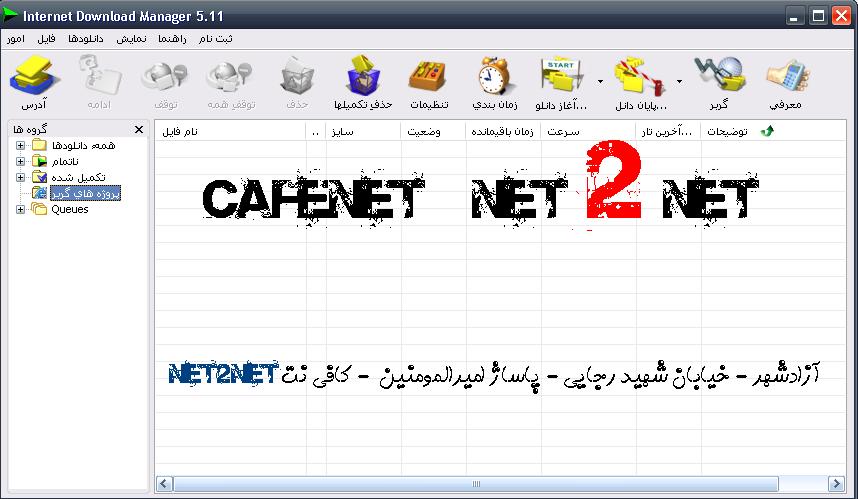Viewport: 858px width, 499px height.
Task: Open the راهنما menu
Action: [172, 39]
